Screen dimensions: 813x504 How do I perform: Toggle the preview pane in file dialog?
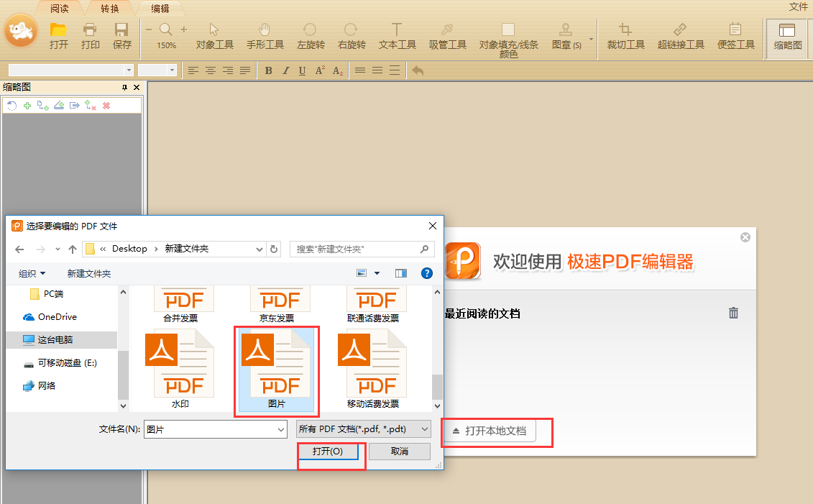tap(401, 273)
